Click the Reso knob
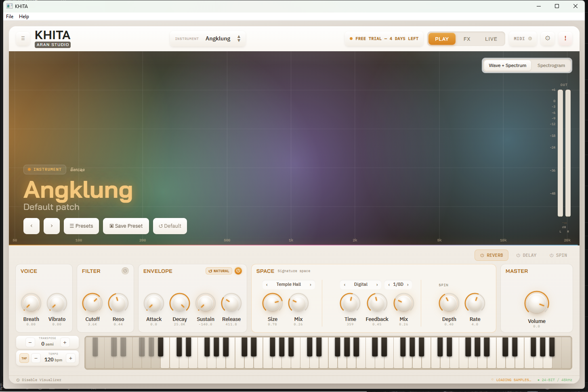The height and width of the screenshot is (392, 588). (x=118, y=303)
